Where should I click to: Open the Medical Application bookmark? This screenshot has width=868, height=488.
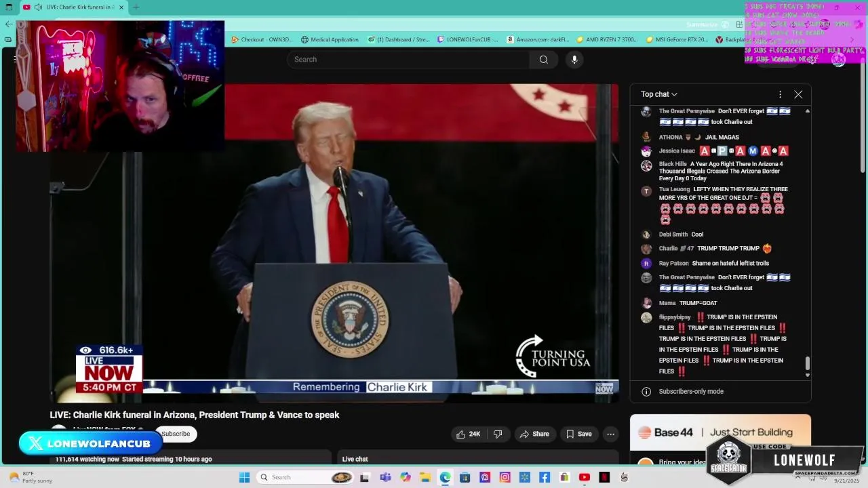[330, 39]
